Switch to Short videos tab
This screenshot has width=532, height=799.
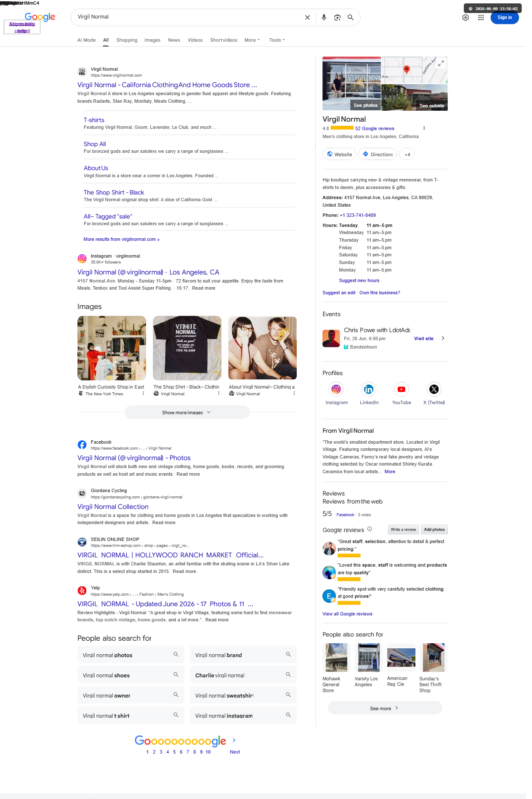[x=223, y=40]
